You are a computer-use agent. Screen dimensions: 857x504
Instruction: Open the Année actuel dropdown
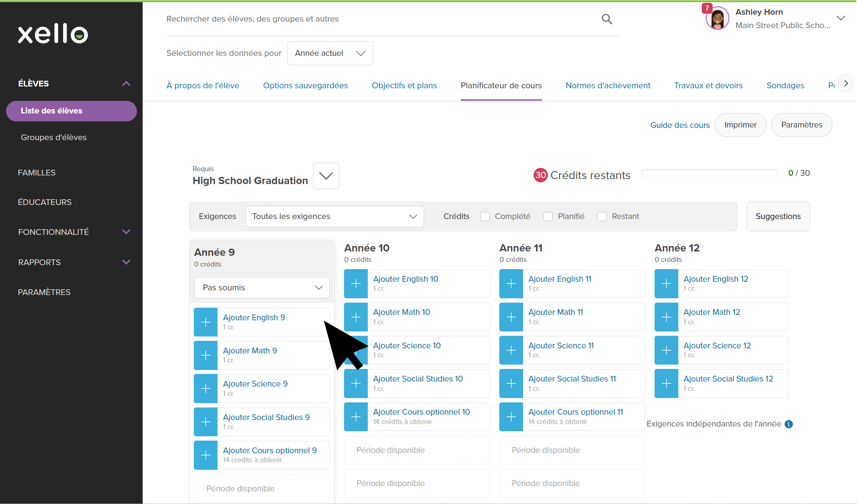[330, 53]
